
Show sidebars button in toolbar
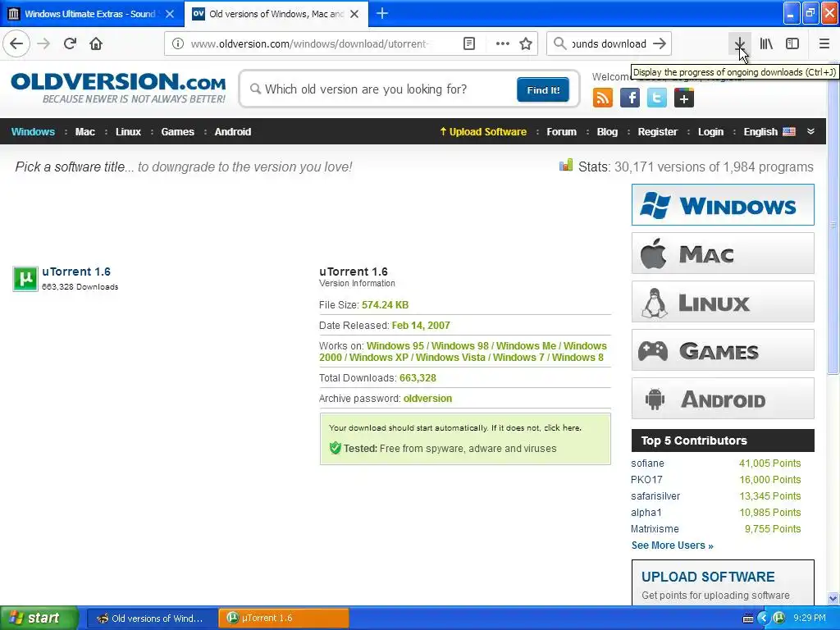(792, 44)
